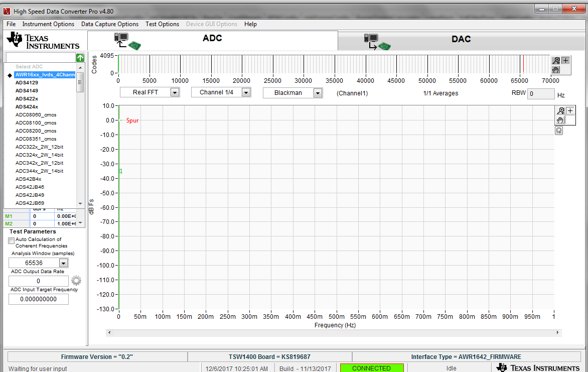The width and height of the screenshot is (588, 372).
Task: Open the Data Capture Options menu
Action: tap(110, 24)
